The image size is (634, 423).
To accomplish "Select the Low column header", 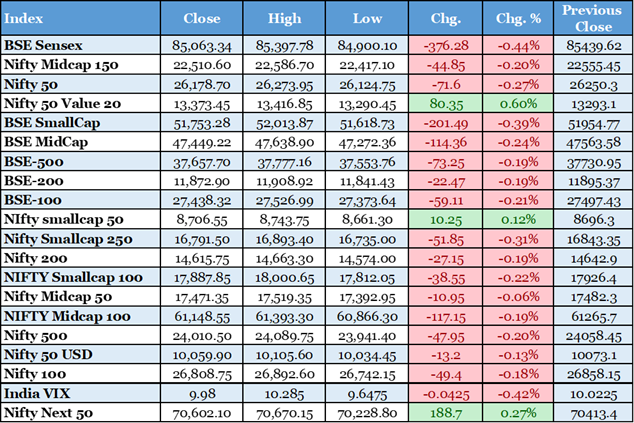I will pyautogui.click(x=368, y=18).
